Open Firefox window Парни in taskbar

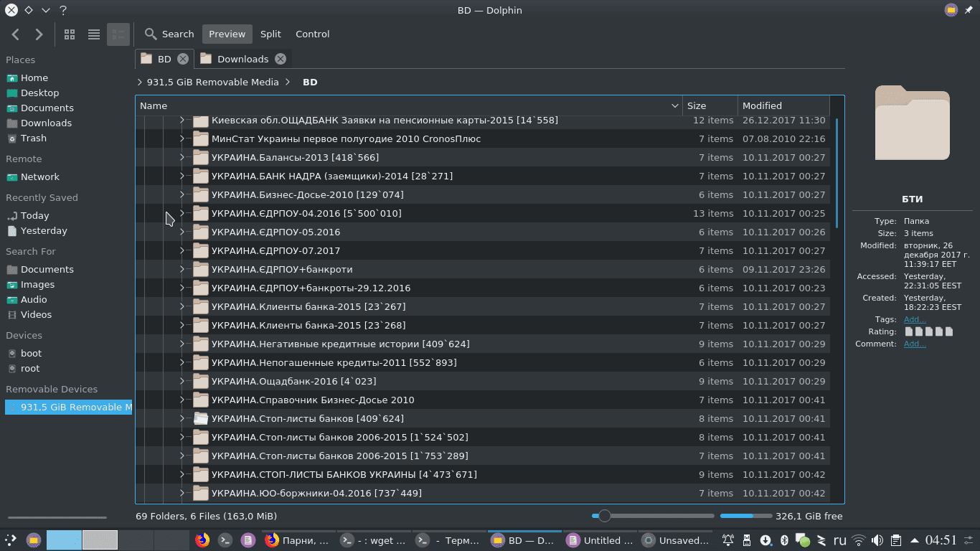298,540
